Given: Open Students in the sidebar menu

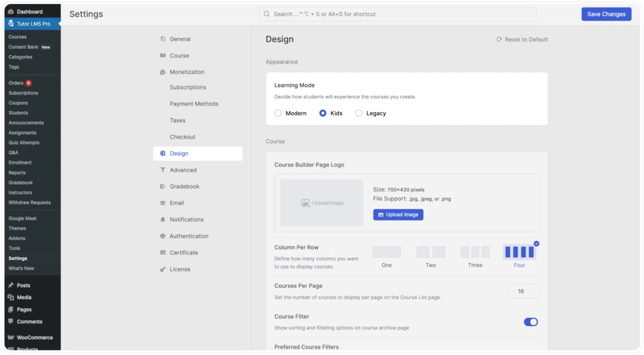Looking at the screenshot, I should coord(18,113).
